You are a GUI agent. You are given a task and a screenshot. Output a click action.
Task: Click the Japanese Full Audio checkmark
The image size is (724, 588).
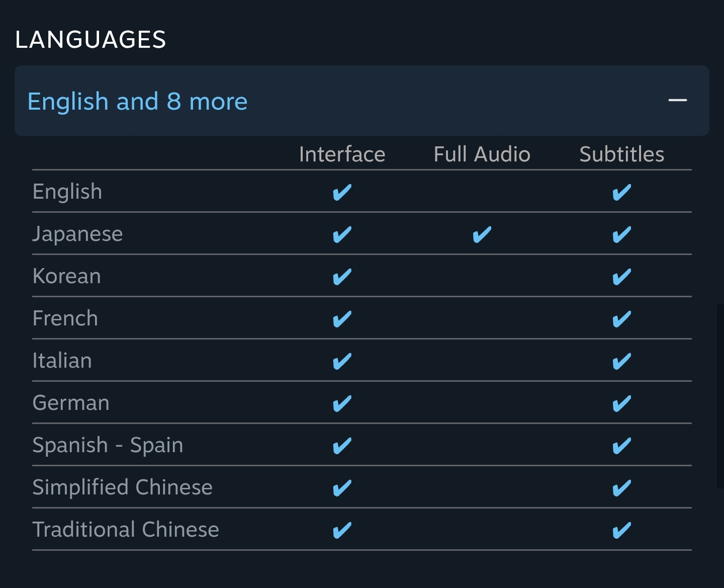(482, 234)
